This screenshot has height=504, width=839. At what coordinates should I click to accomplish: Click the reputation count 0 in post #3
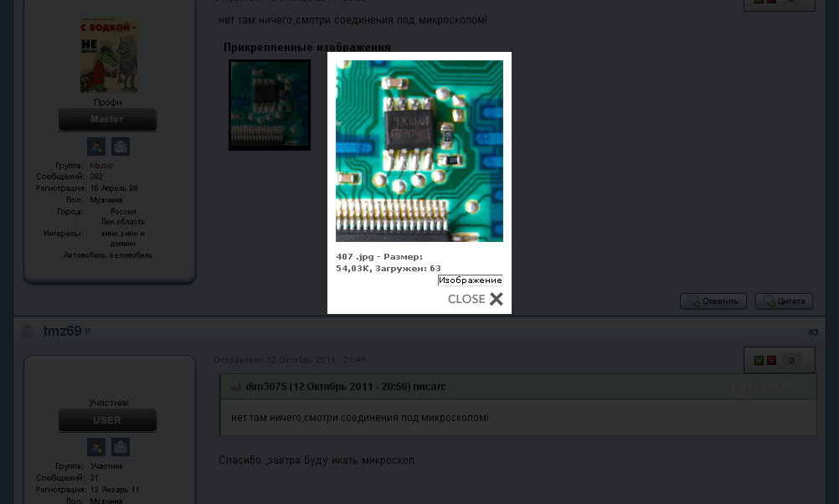pos(791,361)
